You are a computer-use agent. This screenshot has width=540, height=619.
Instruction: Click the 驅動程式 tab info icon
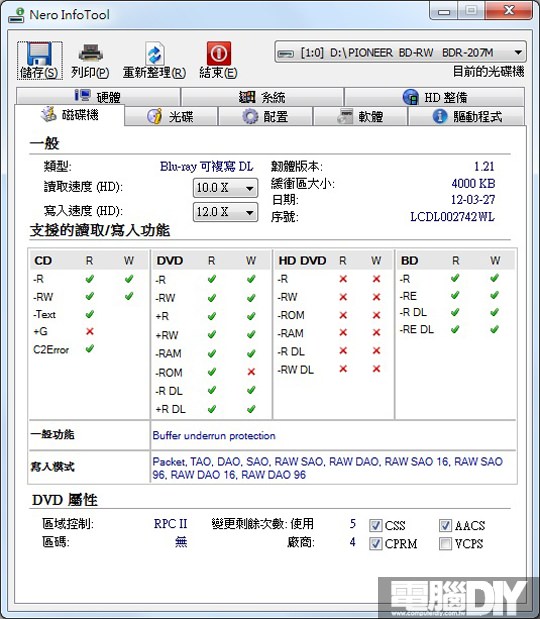point(440,116)
